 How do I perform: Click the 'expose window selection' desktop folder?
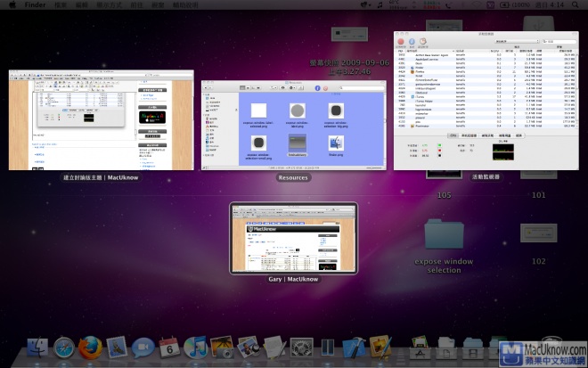coord(444,234)
